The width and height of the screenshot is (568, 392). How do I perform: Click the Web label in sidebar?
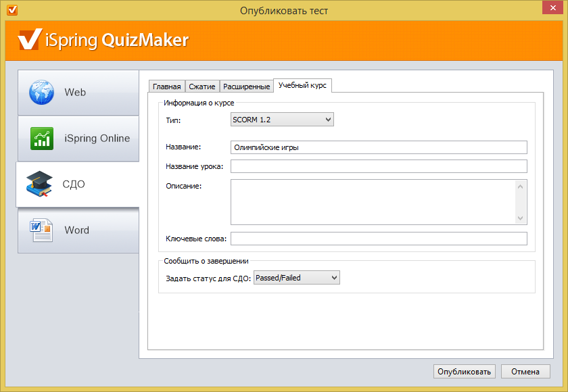pos(75,93)
